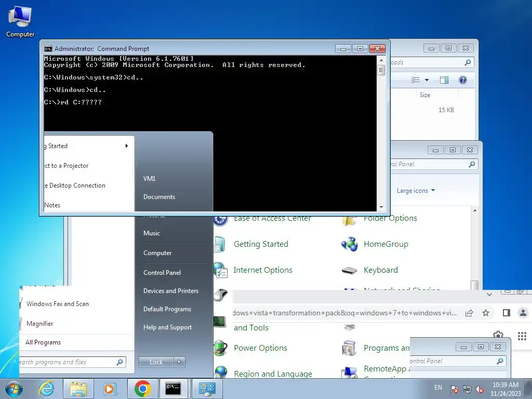Open the help icon in the Explorer window
Screen dimensions: 532x399
463,79
